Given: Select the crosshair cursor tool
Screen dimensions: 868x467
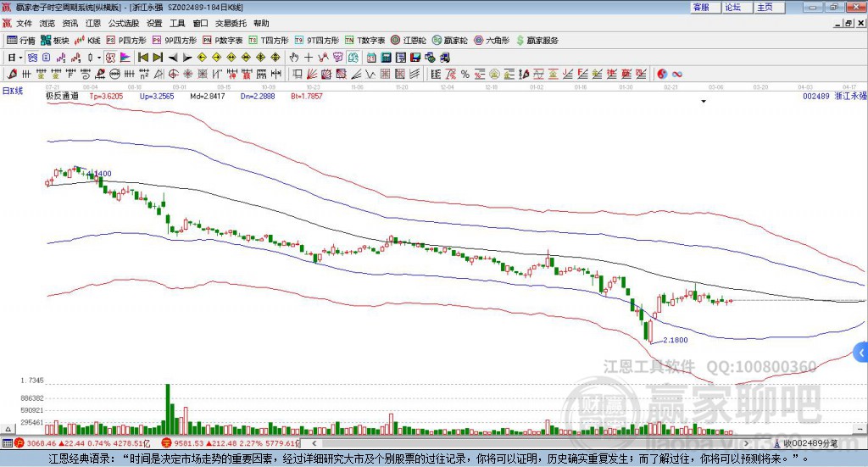Looking at the screenshot, I should (x=309, y=58).
